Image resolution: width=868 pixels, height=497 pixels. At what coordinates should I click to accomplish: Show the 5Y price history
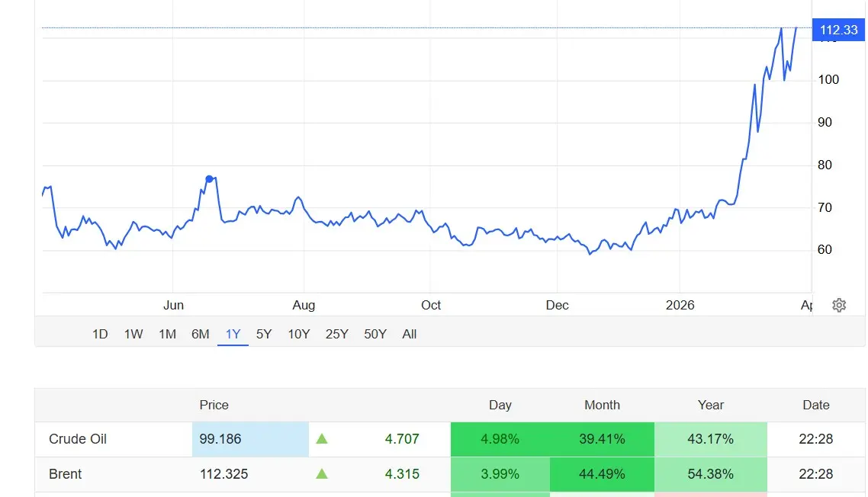pyautogui.click(x=264, y=334)
